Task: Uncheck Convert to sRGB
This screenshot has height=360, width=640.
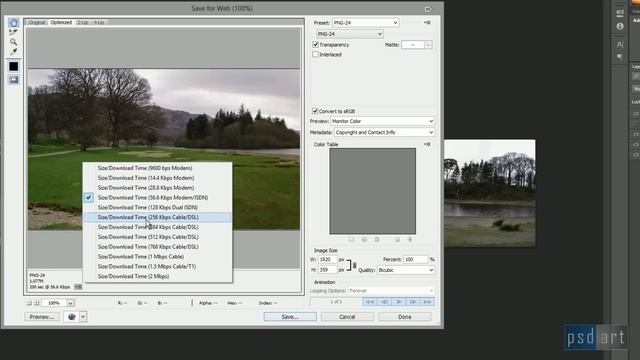Action: 315,111
